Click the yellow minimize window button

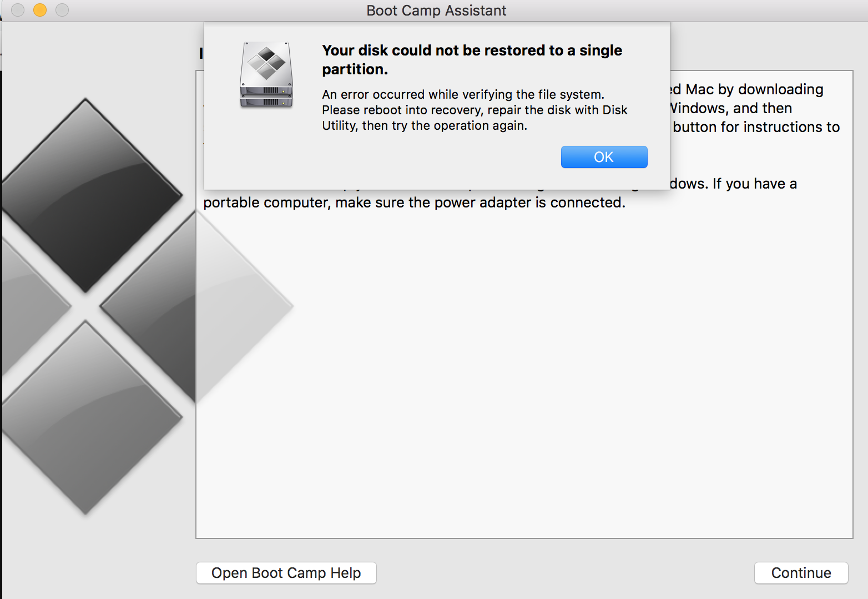[40, 10]
